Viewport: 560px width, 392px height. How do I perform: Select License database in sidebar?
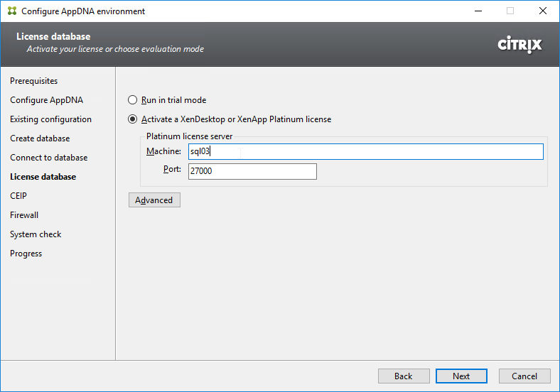[43, 177]
